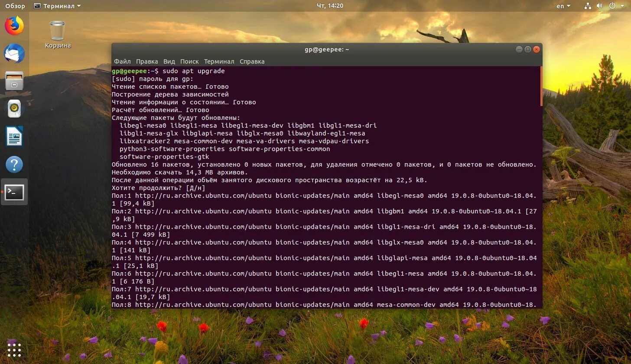The width and height of the screenshot is (631, 364).
Task: Click 'Следующие пакеты будут обновлены:' line
Action: 176,118
